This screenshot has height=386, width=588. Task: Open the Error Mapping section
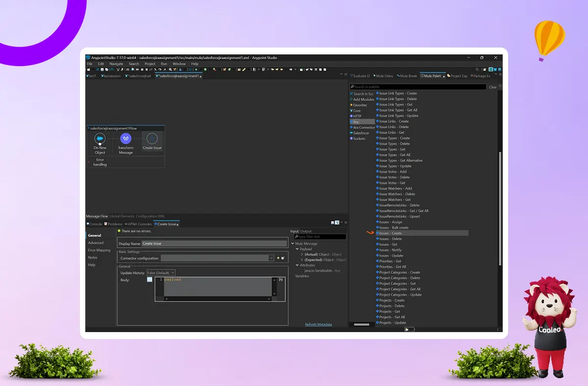[99, 250]
